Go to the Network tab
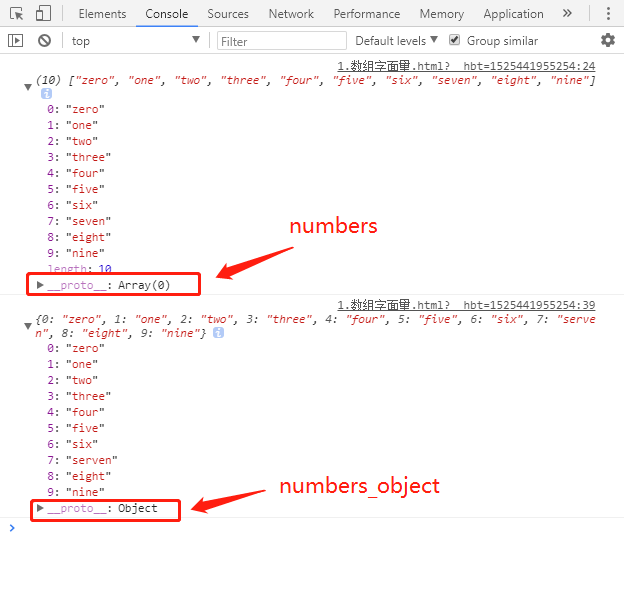 (x=291, y=14)
